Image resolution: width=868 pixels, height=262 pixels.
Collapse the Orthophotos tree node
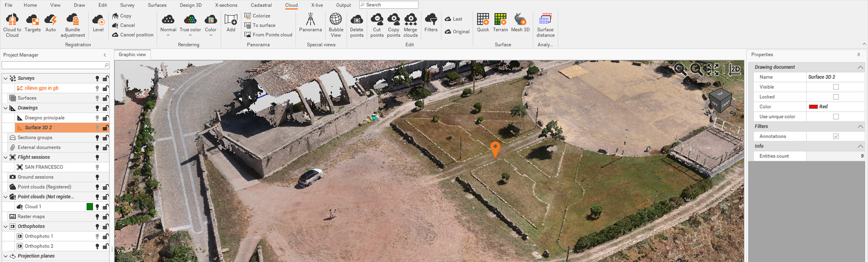click(x=6, y=226)
